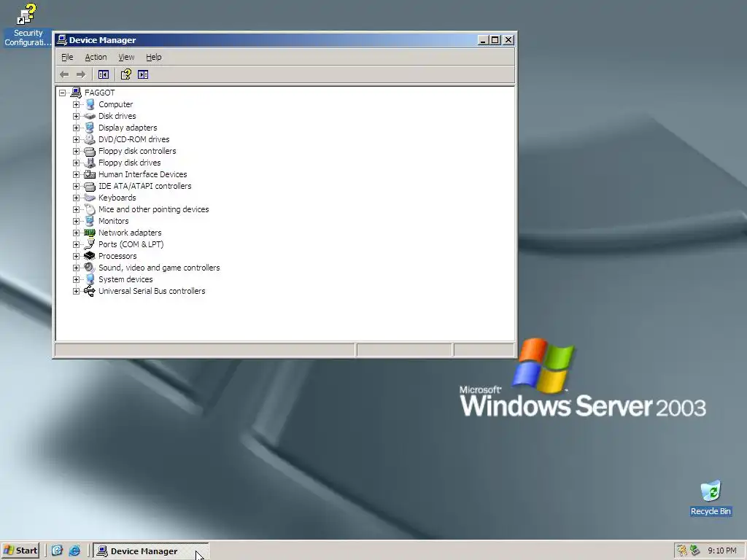Expand the Computer category
The height and width of the screenshot is (560, 747).
click(x=76, y=104)
